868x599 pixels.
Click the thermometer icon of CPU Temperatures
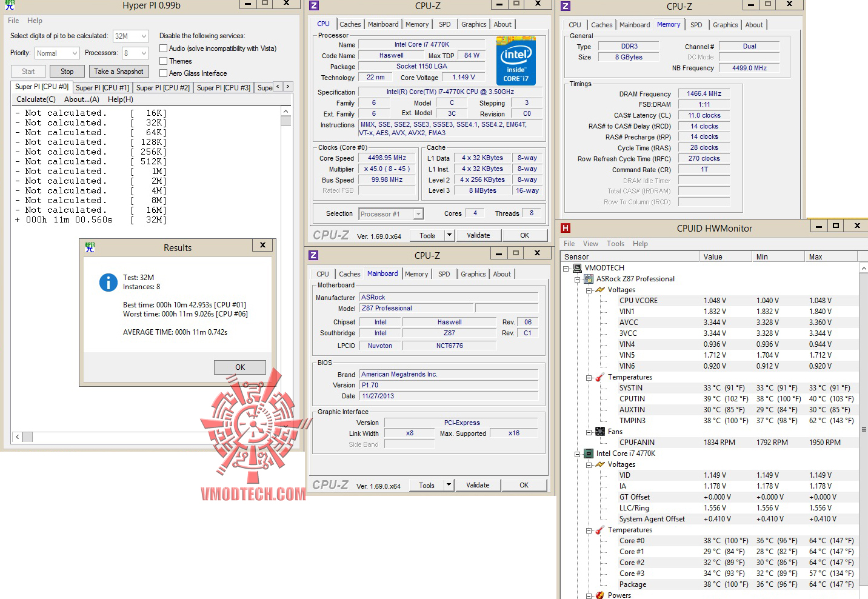click(600, 530)
